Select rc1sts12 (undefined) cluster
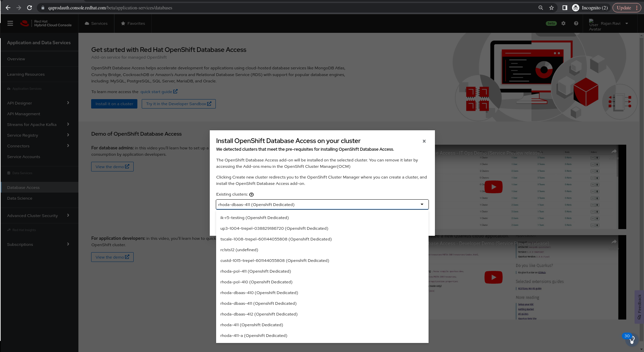The height and width of the screenshot is (352, 644). (322, 250)
